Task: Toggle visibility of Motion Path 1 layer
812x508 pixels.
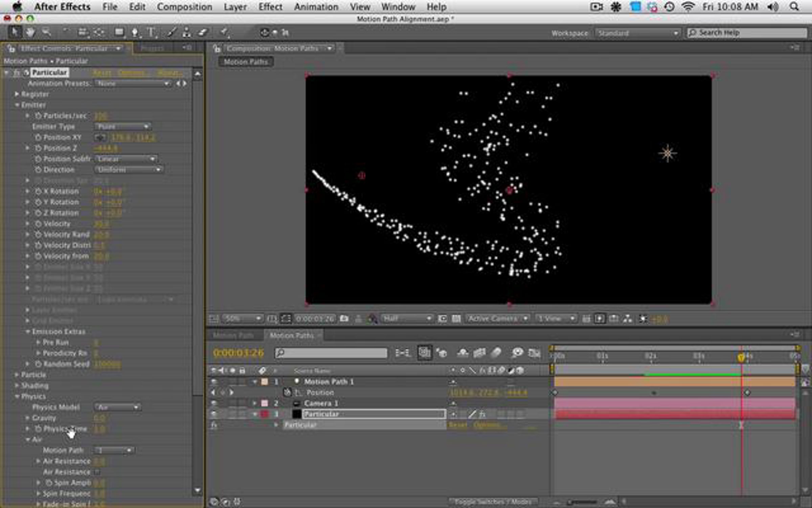Action: point(214,382)
